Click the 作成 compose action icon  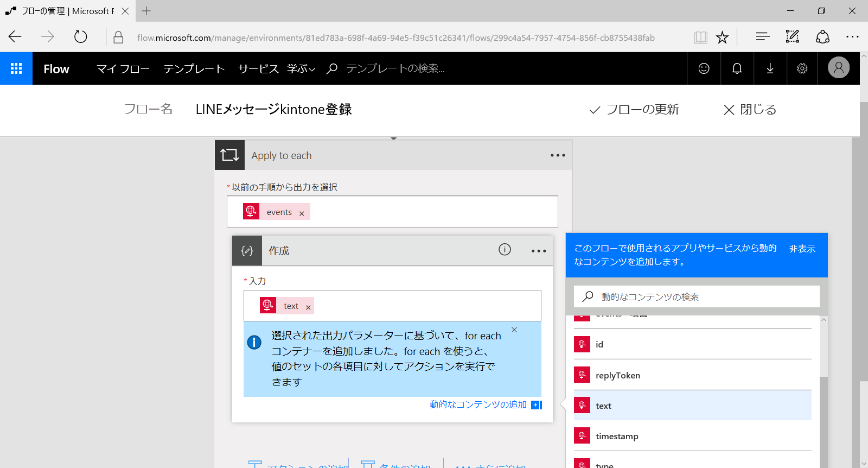point(247,251)
